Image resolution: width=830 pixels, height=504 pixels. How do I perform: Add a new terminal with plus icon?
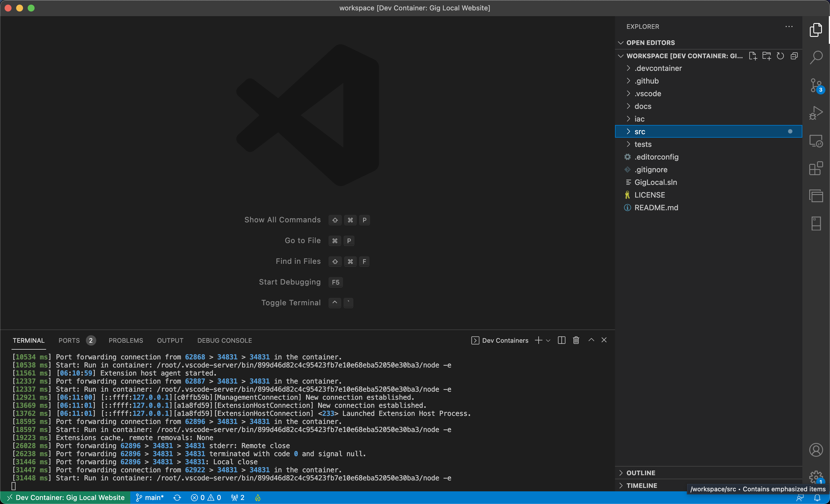pyautogui.click(x=539, y=340)
